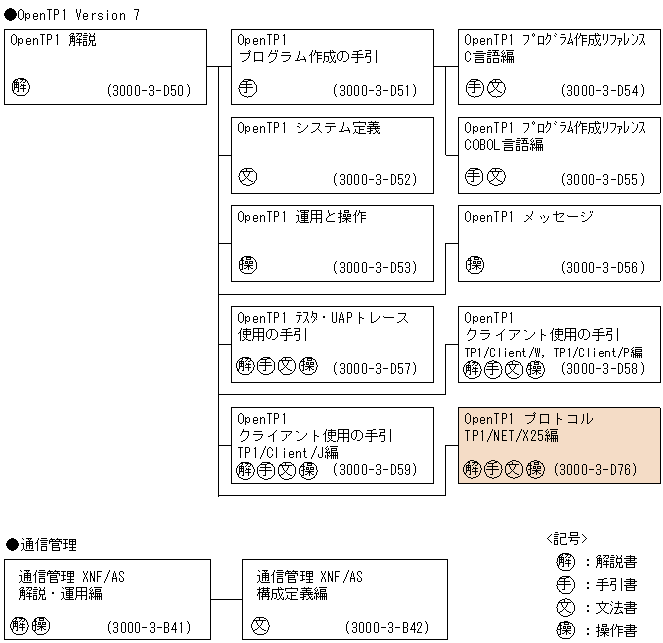Click the 解 symbol in the OpenTP1 解説 box
Viewport: 663px width, 643px height.
(x=21, y=87)
